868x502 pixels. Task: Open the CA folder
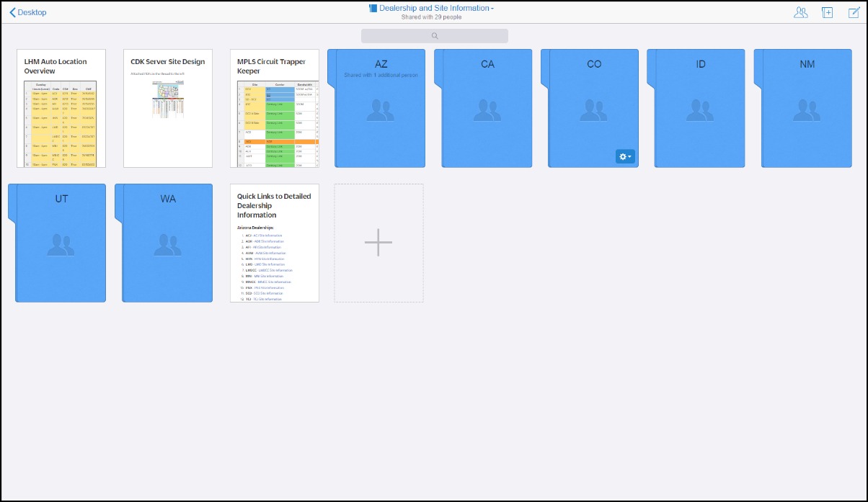[487, 108]
